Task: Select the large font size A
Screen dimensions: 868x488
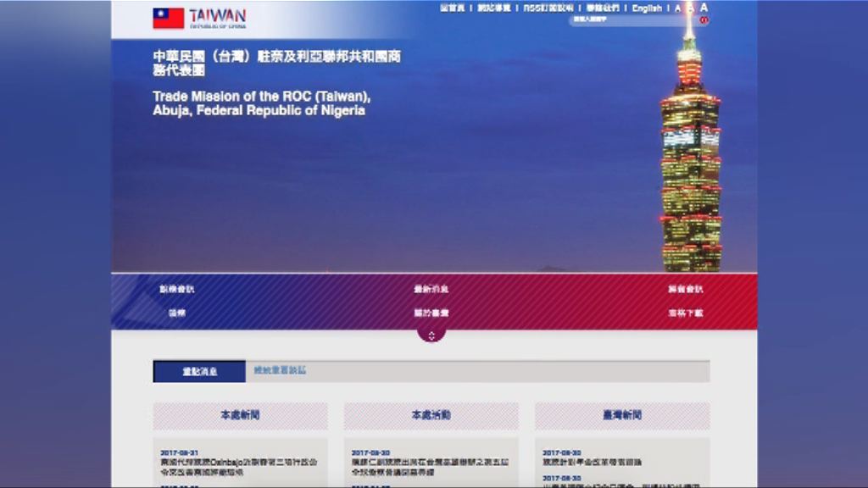Action: pos(704,8)
